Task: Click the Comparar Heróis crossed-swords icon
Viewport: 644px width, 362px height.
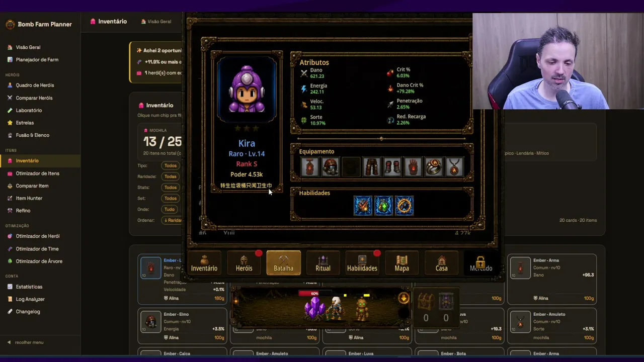Action: point(10,98)
